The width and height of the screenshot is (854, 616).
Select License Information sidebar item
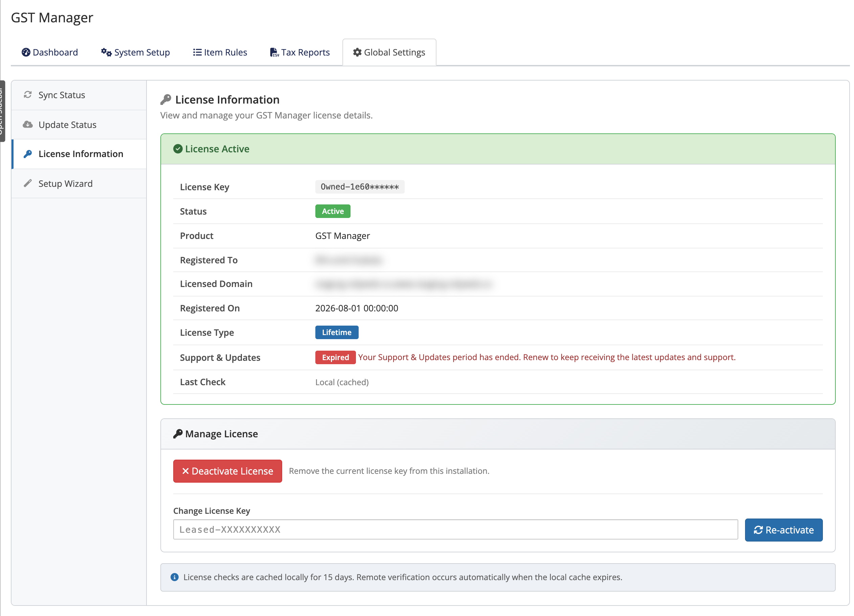click(79, 154)
